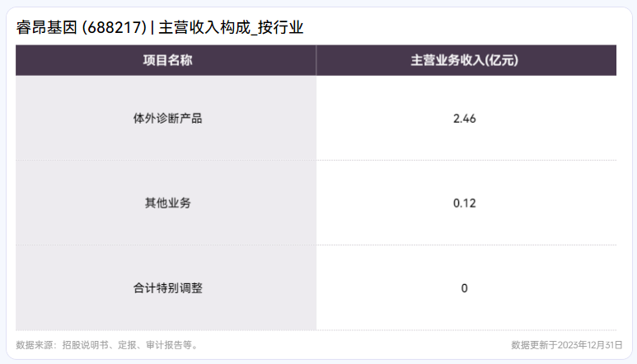The image size is (637, 364).
Task: Click the dark purple table header bar
Action: [x=316, y=60]
